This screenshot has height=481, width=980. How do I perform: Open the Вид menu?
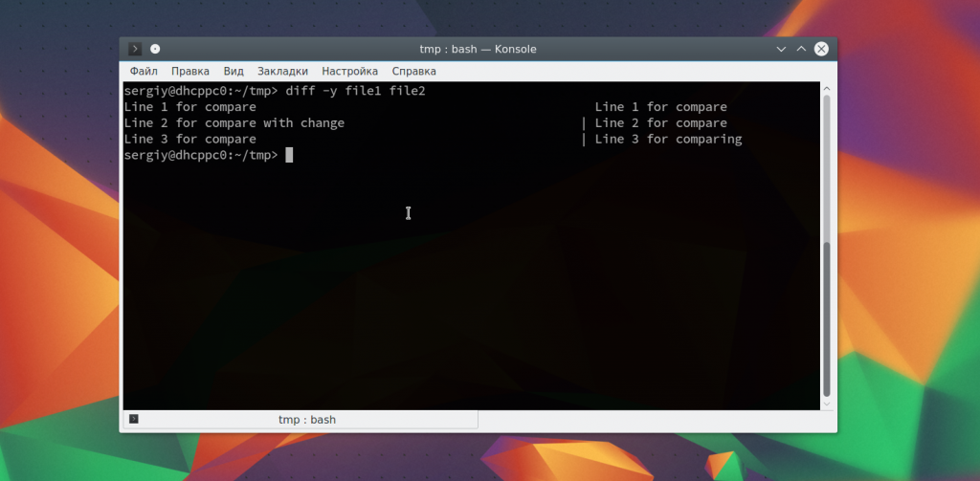(234, 71)
